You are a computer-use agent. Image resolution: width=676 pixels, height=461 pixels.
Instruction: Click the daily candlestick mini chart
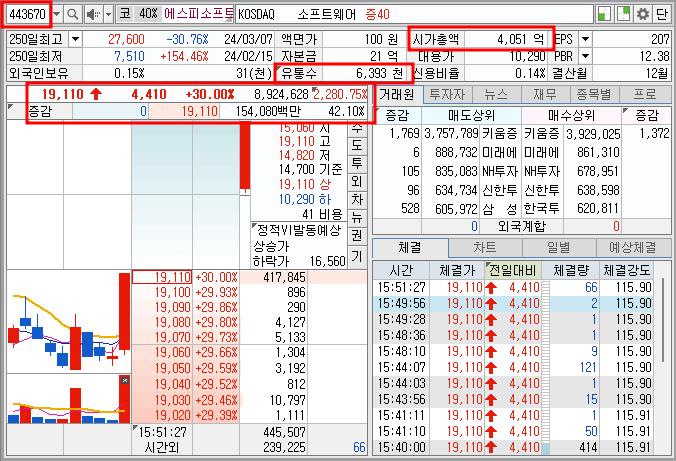pos(69,322)
